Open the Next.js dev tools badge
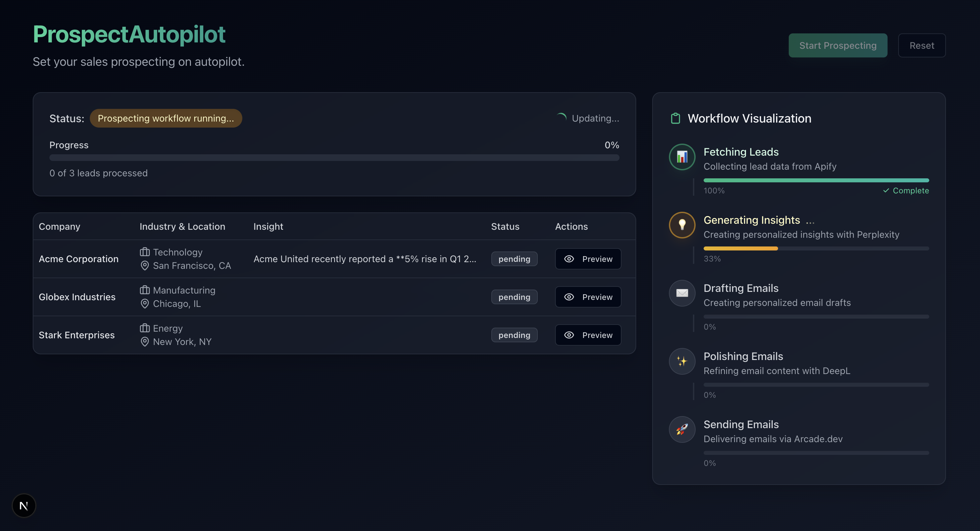 point(24,506)
